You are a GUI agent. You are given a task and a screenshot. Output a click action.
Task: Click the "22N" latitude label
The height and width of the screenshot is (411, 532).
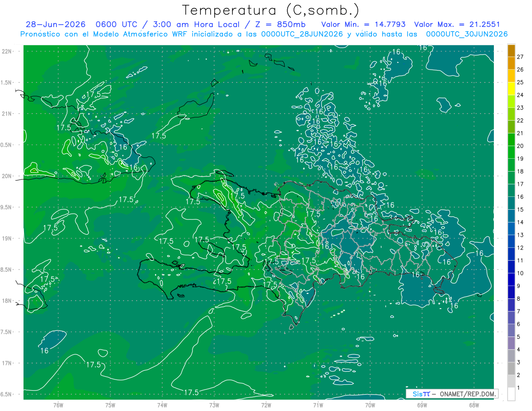(7, 51)
